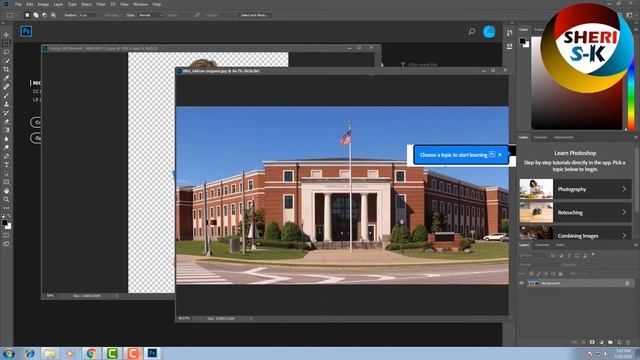
Task: Select the Path Selection tool
Action: point(6,173)
